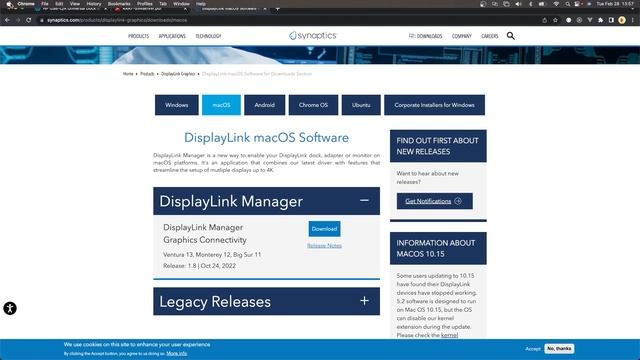Open the Downloads header link

(425, 36)
